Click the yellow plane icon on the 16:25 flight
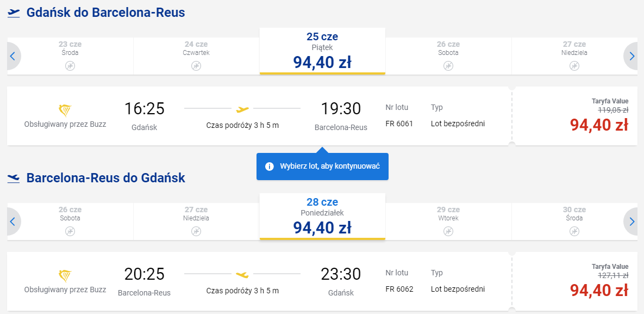 tap(243, 109)
